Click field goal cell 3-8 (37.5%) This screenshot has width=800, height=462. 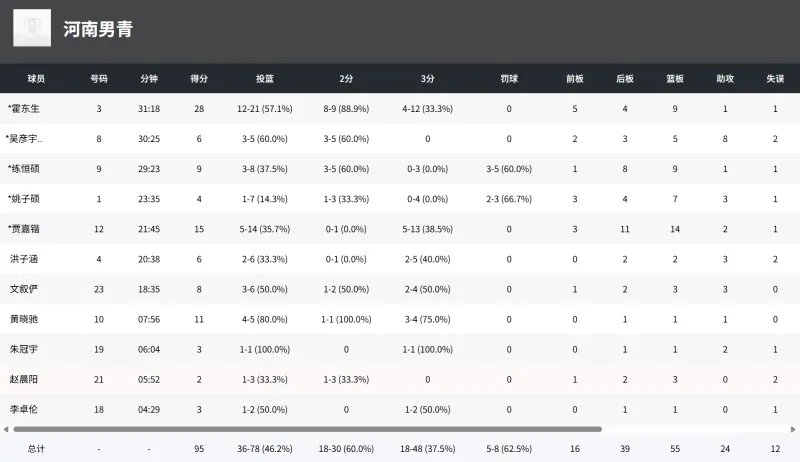265,169
